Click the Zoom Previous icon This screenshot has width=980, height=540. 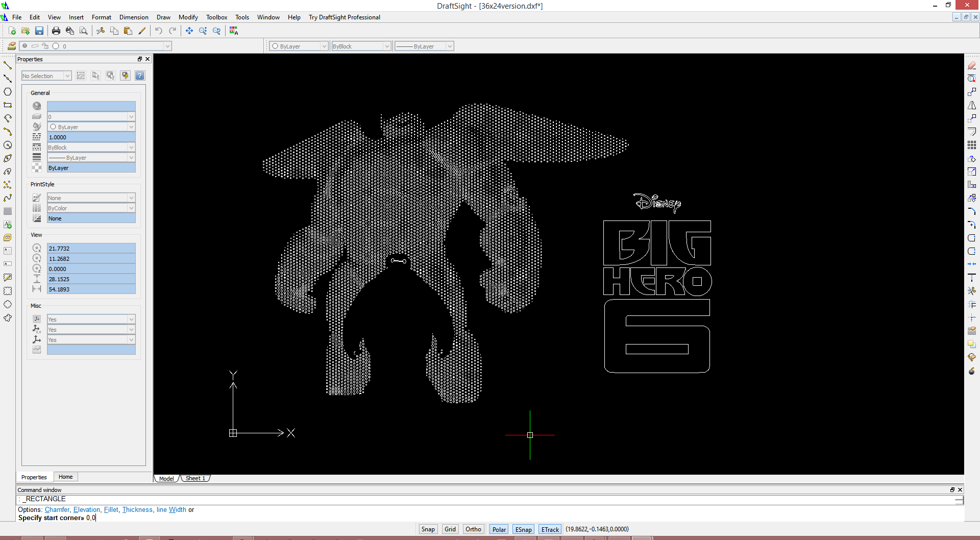click(217, 31)
